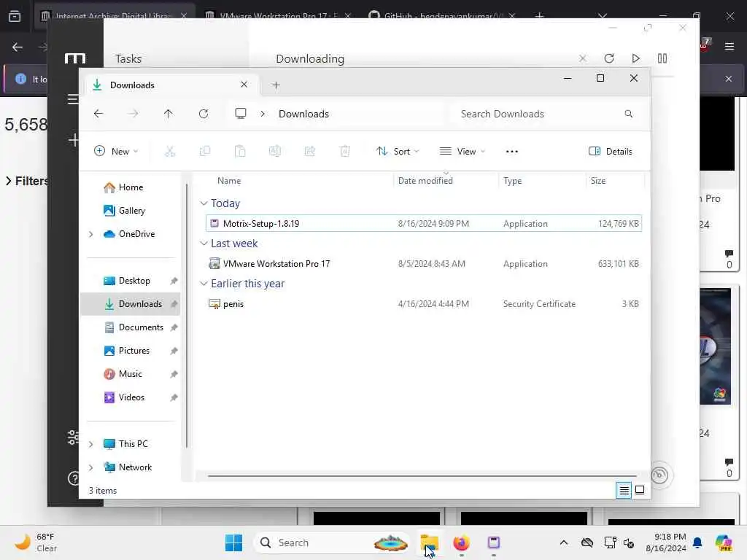Sort by Type column header
747x560 pixels.
pyautogui.click(x=513, y=181)
